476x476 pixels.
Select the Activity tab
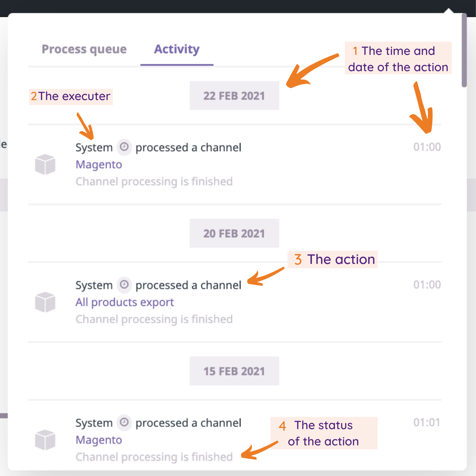coord(177,49)
